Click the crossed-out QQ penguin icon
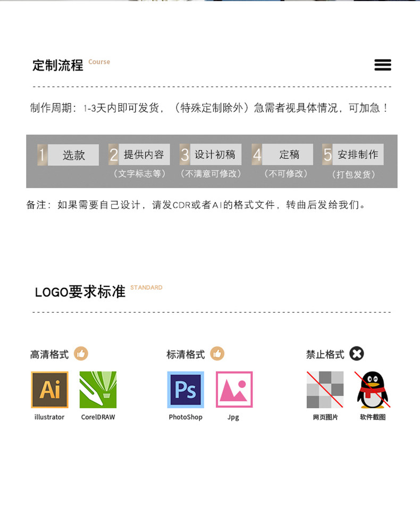420x514 pixels. pyautogui.click(x=373, y=390)
